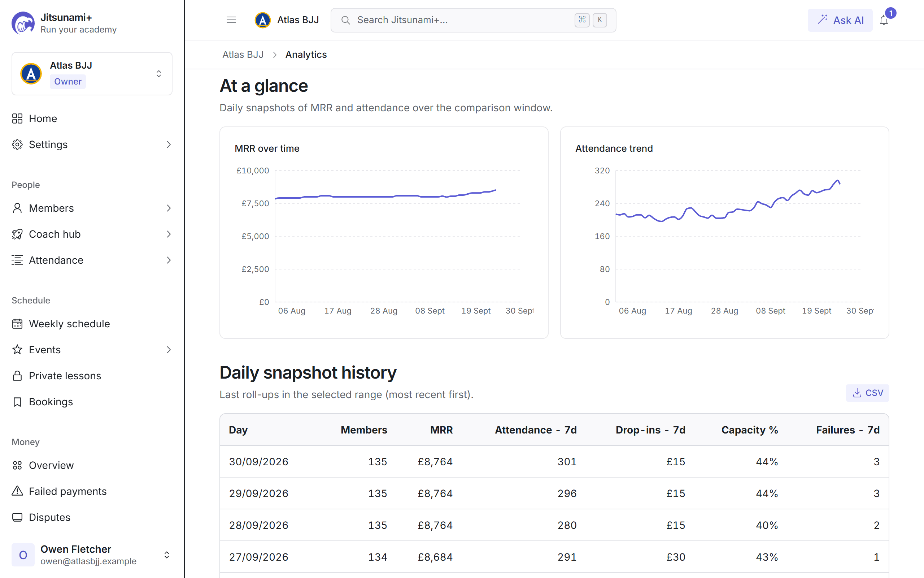Toggle sidebar with the hamburger icon
This screenshot has width=924, height=578.
(231, 20)
